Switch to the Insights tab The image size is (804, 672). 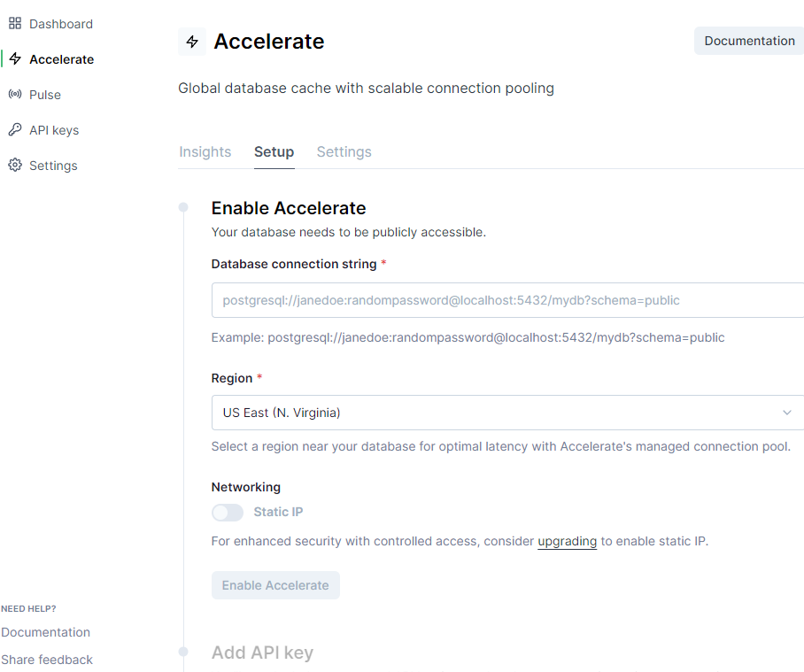pos(205,151)
